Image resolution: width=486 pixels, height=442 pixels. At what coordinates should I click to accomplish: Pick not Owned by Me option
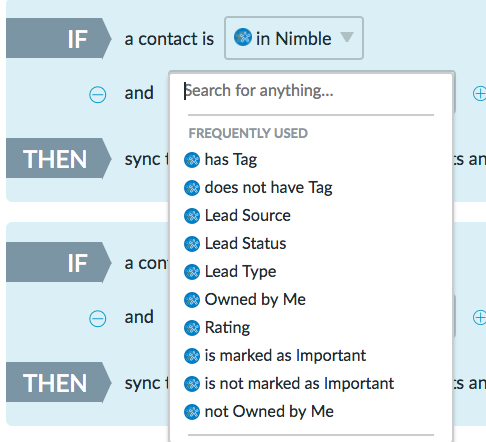269,412
